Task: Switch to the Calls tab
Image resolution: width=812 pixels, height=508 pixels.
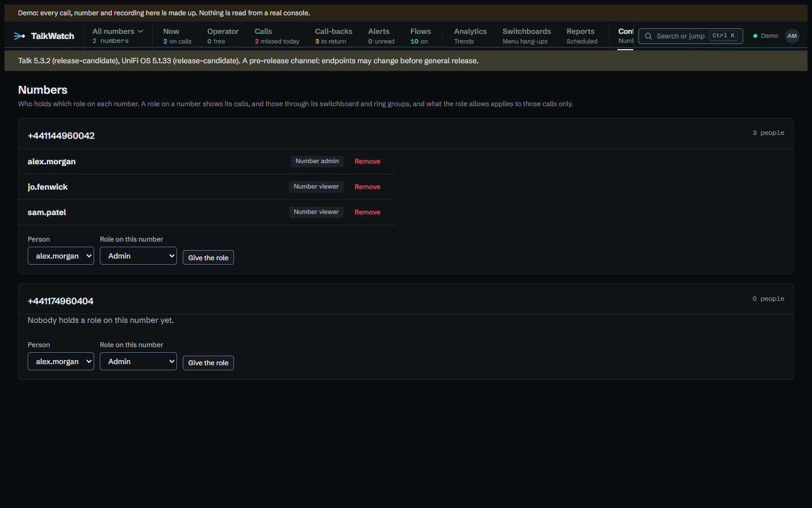Action: [x=277, y=36]
